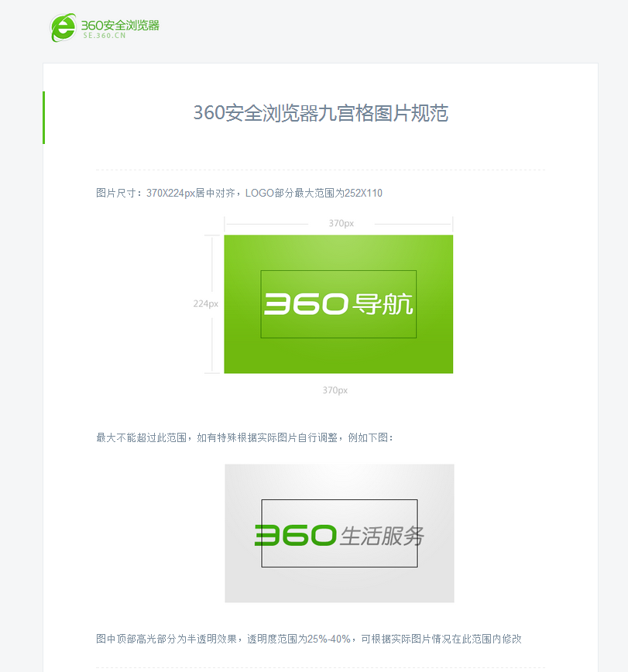Click the page title 360安全浏览器九宫格图片规范
The image size is (628, 672).
pyautogui.click(x=321, y=113)
